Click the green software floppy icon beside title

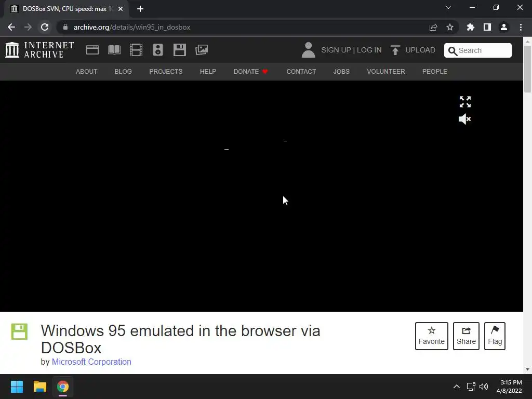point(19,331)
